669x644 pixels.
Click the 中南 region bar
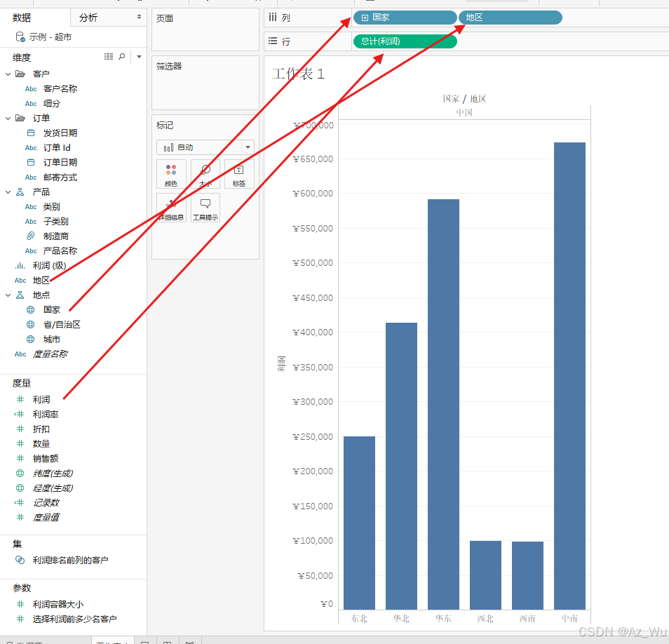(x=569, y=376)
